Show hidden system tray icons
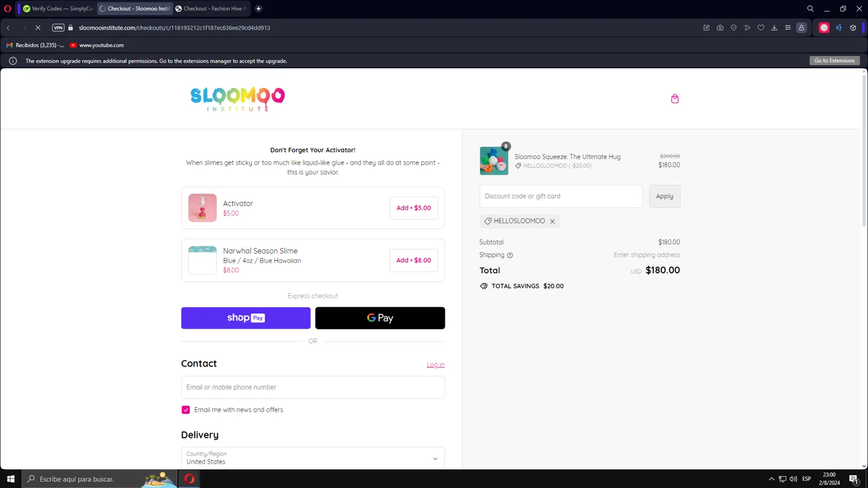The image size is (868, 488). coord(771,479)
